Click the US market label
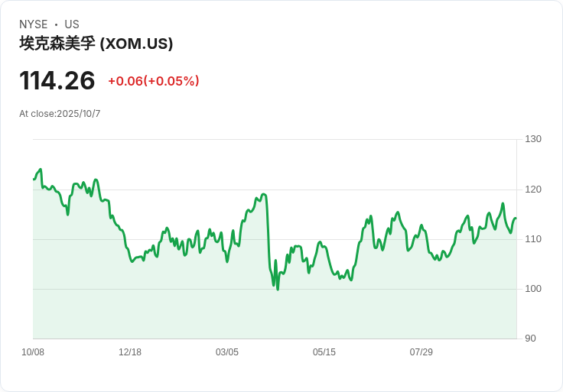Viewport: 563px width, 392px height. point(72,24)
